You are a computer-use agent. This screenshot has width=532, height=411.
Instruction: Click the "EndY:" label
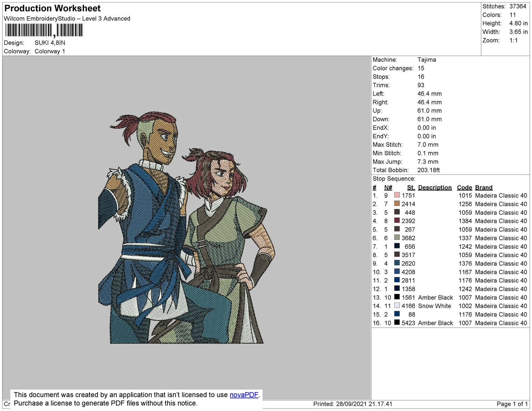click(x=381, y=136)
